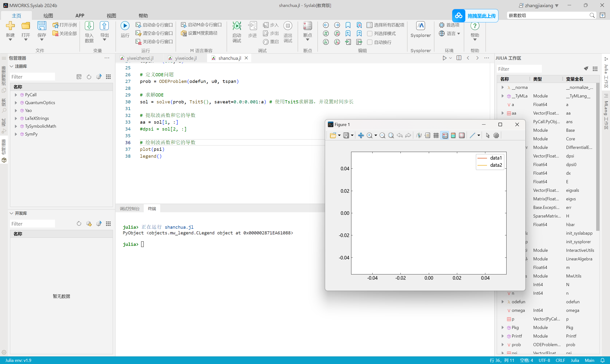Image resolution: width=610 pixels, height=364 pixels.
Task: Open the zoom-in dropdown arrow in Figure 1
Action: [376, 135]
